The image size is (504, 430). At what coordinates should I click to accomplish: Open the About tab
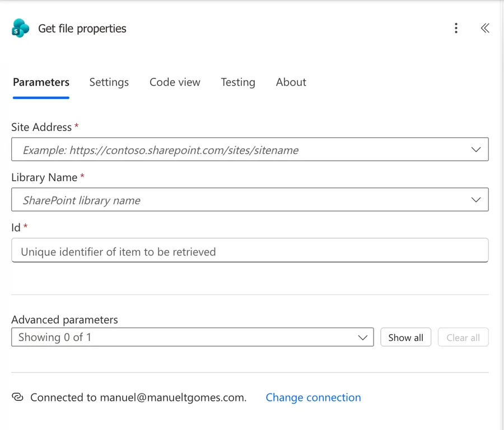click(x=291, y=82)
